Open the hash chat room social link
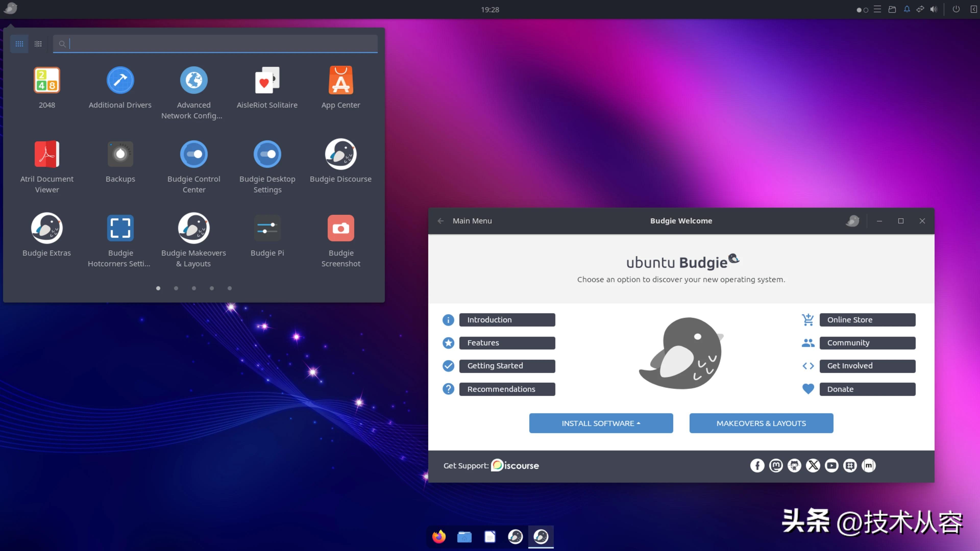The width and height of the screenshot is (980, 551). tap(850, 466)
